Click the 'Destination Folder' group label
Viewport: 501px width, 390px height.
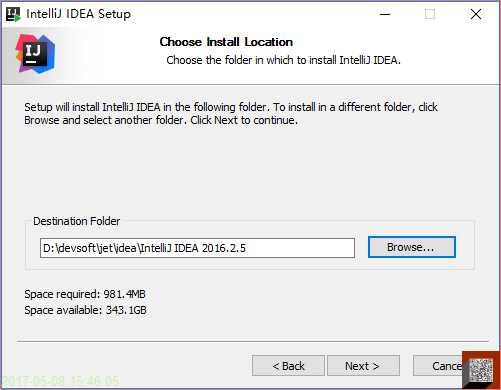(x=76, y=221)
